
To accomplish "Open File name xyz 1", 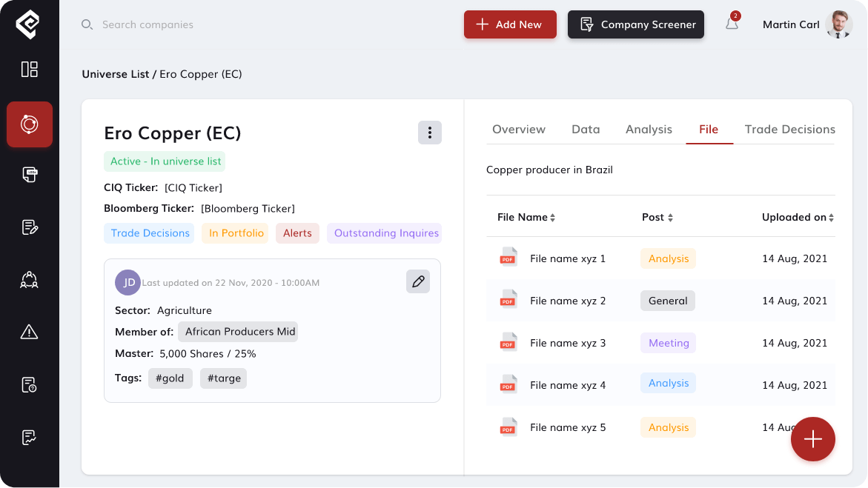I will [568, 258].
